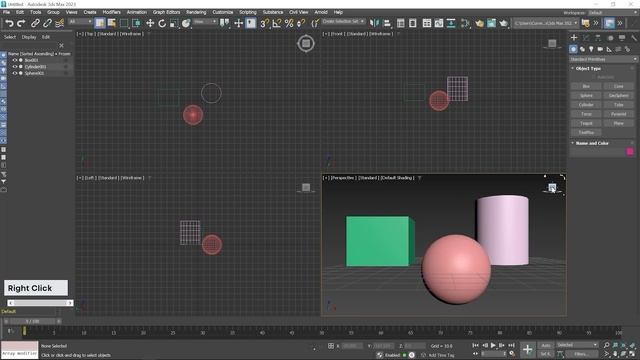The width and height of the screenshot is (640, 360).
Task: Click the Render Production teapot icon
Action: tap(504, 23)
